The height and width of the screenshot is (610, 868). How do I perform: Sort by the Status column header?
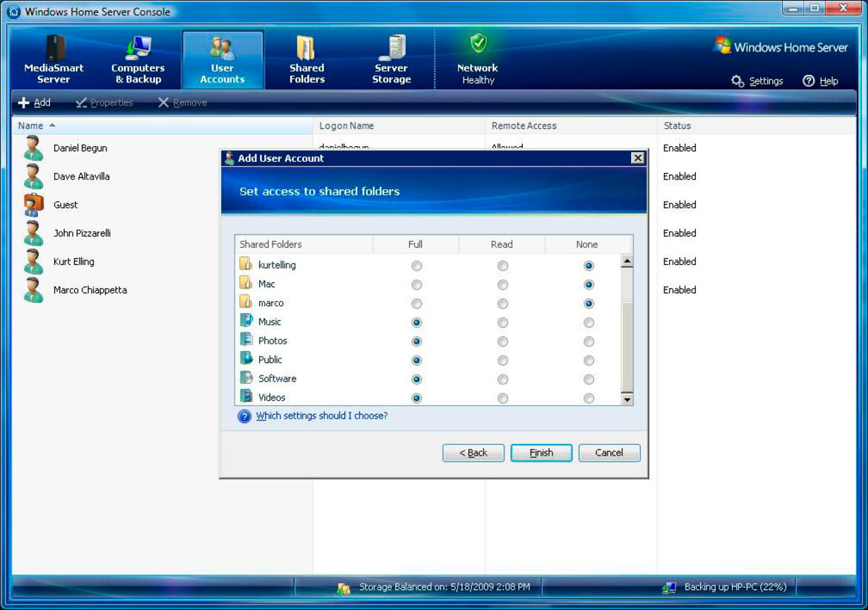coord(757,125)
